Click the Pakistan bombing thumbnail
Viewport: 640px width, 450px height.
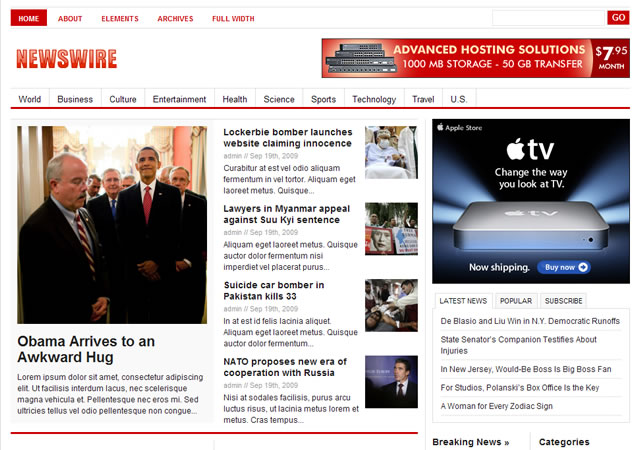click(391, 305)
